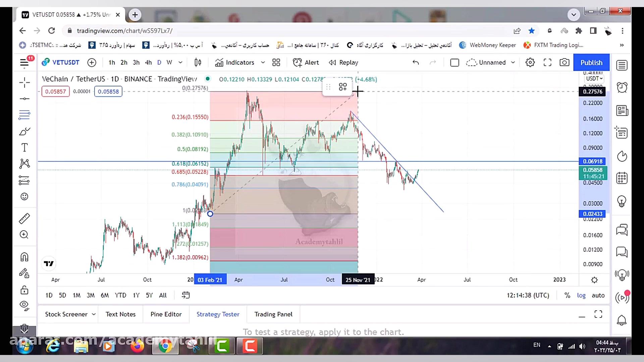Select the 1h timeframe
644x362 pixels.
tap(112, 62)
